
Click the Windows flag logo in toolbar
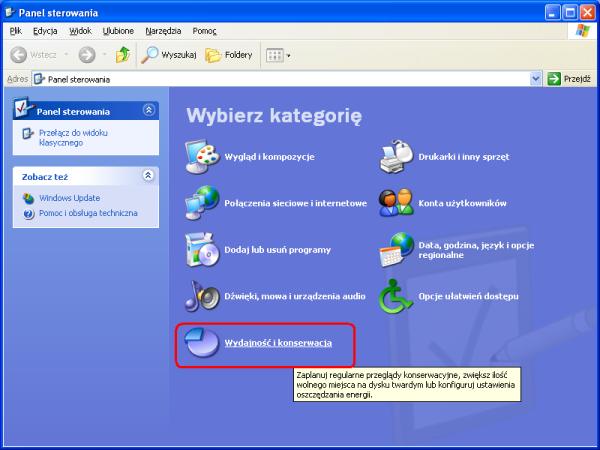[x=582, y=31]
